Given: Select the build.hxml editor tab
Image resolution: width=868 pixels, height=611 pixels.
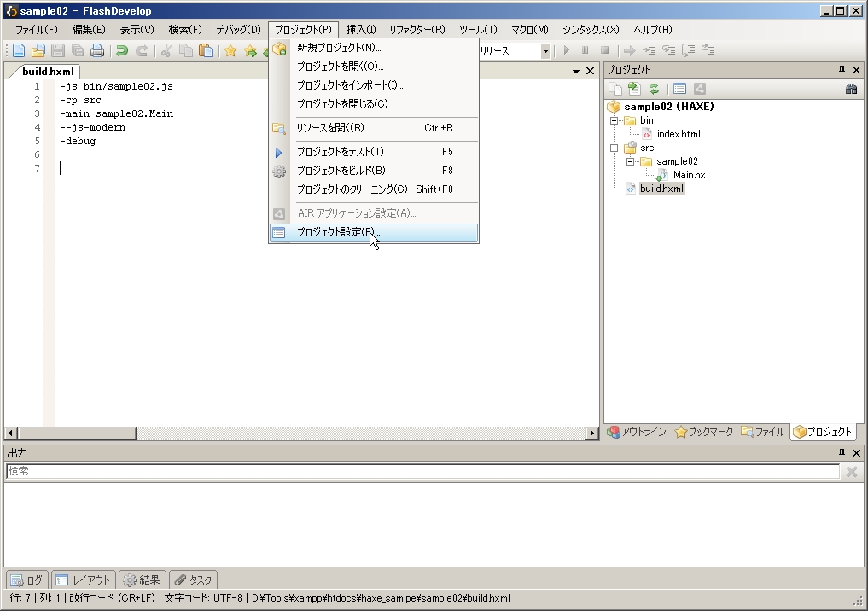Looking at the screenshot, I should [x=47, y=72].
